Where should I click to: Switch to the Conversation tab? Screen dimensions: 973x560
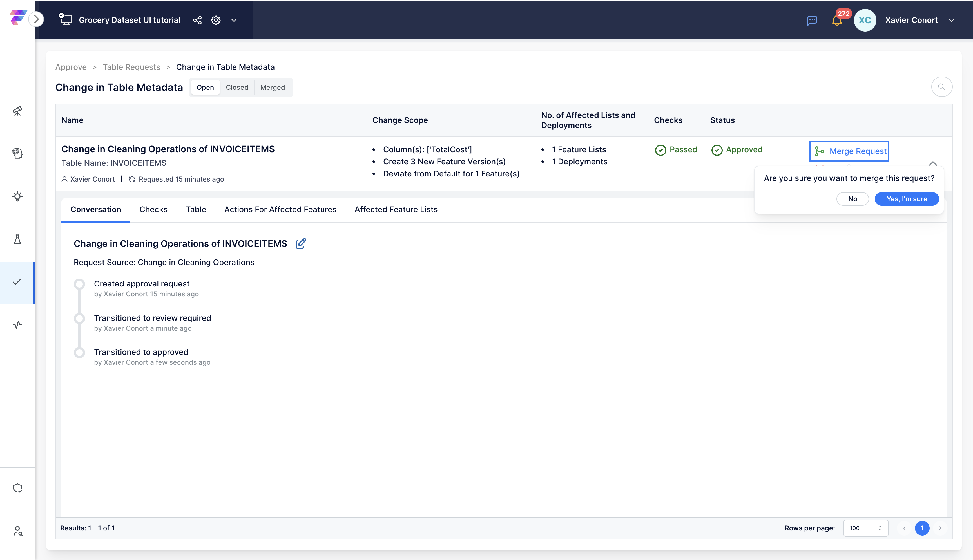pyautogui.click(x=95, y=210)
